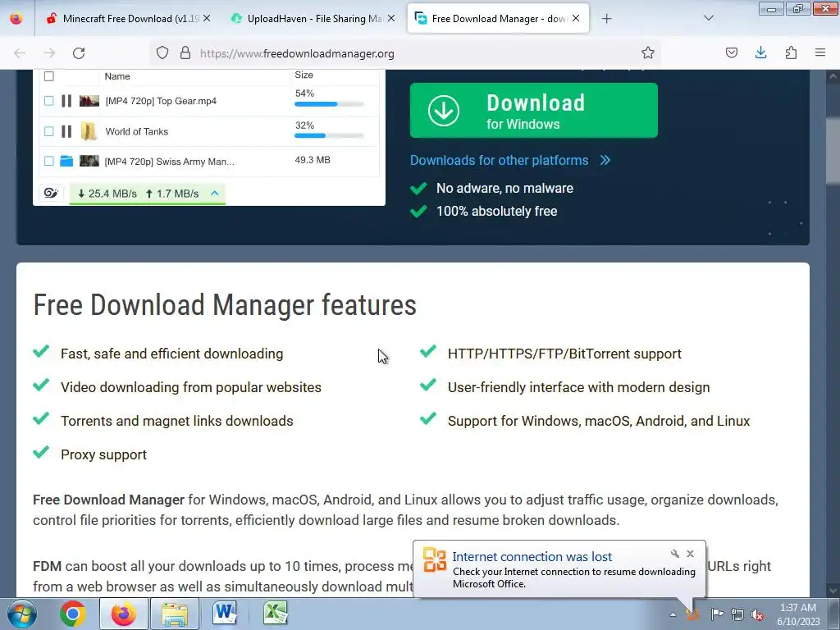Launch Google Chrome from taskbar

click(x=73, y=614)
